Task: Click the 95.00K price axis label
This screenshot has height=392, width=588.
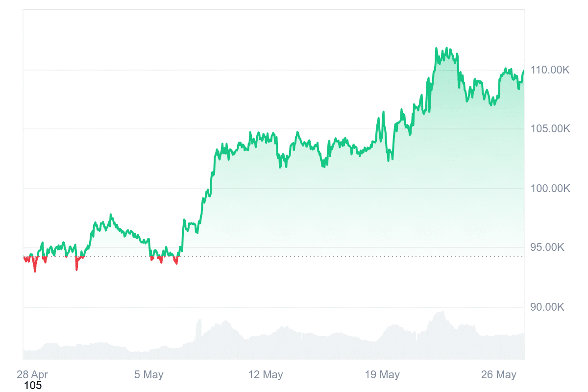Action: coord(549,247)
